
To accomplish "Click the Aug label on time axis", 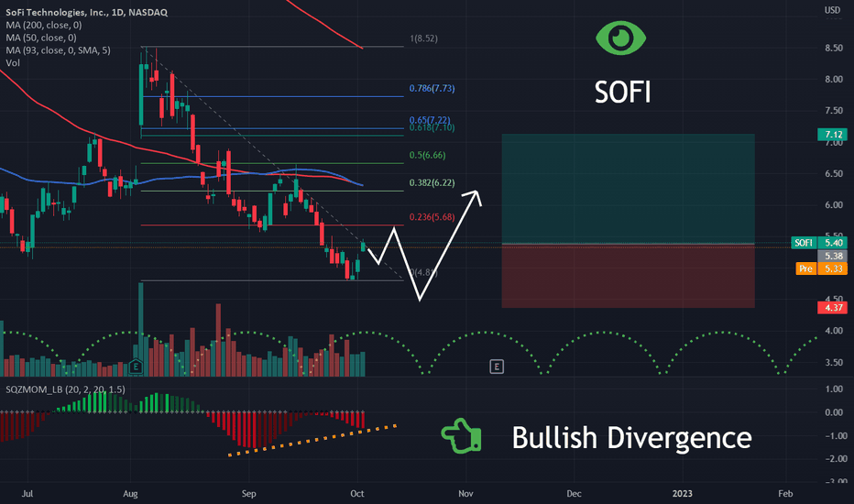I will pyautogui.click(x=130, y=494).
